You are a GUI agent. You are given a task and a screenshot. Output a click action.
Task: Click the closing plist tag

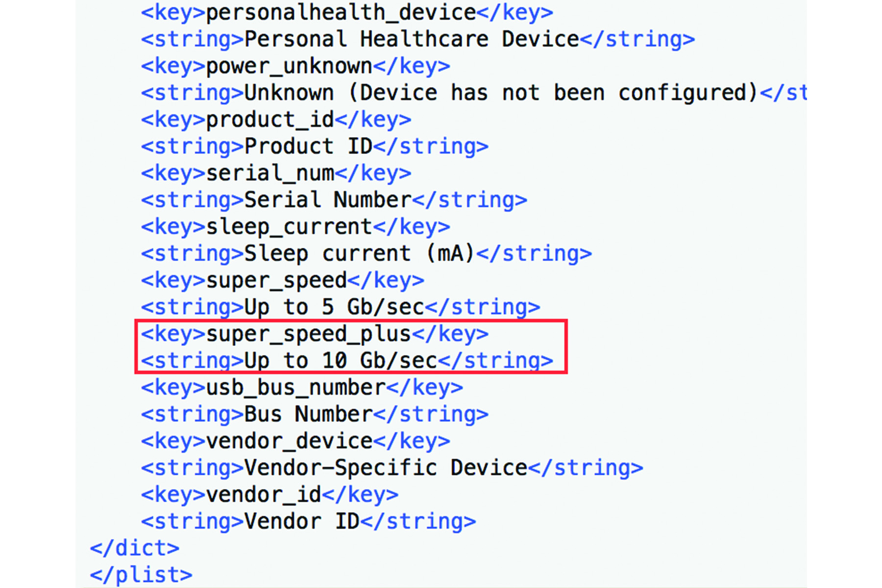pos(141,575)
